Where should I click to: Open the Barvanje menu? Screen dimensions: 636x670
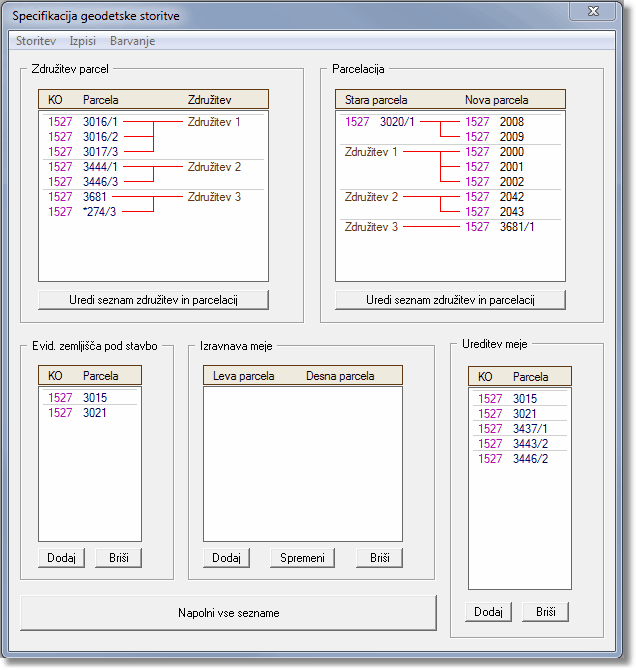coord(132,41)
